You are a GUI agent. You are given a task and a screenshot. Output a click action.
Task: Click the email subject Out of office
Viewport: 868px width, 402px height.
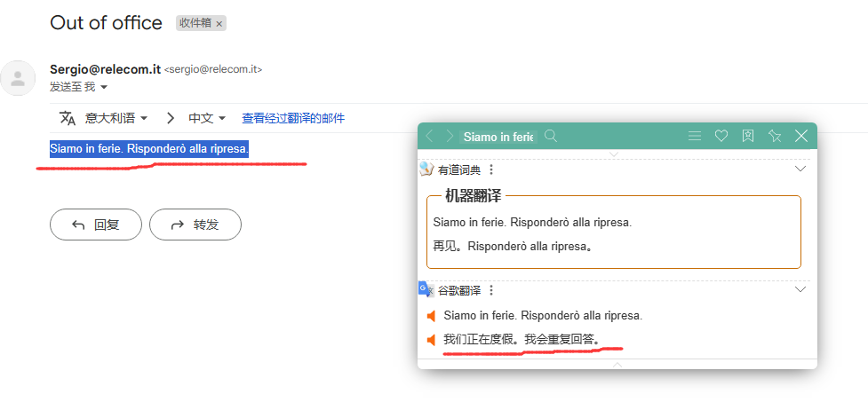pyautogui.click(x=107, y=23)
